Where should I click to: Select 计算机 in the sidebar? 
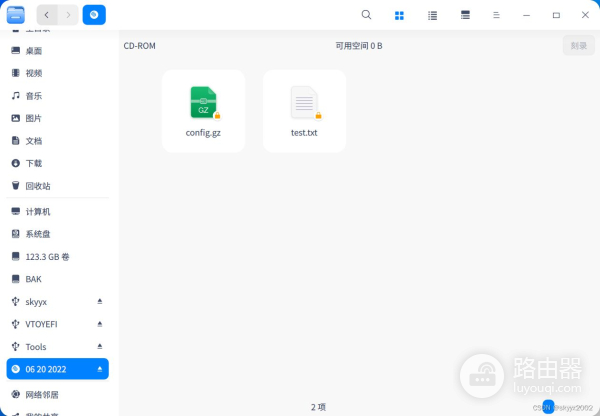point(38,212)
